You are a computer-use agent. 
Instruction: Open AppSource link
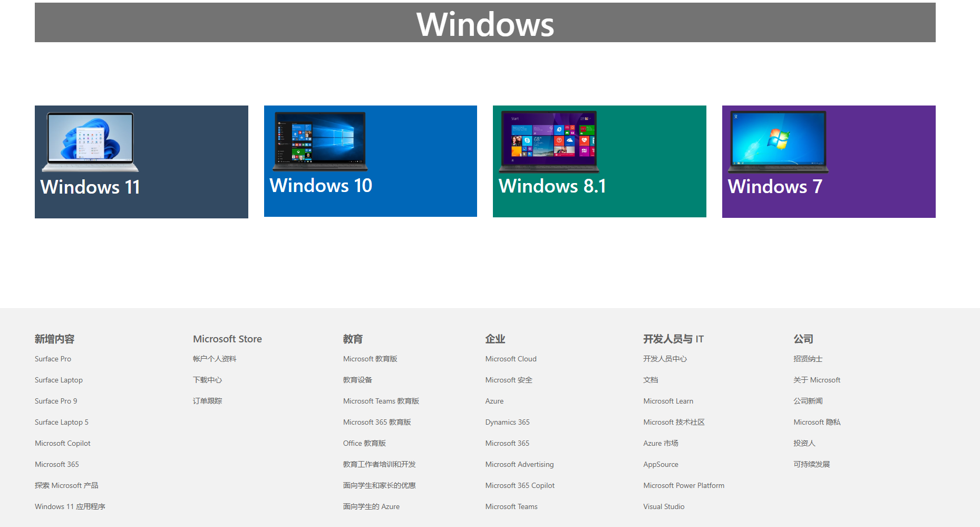tap(661, 464)
